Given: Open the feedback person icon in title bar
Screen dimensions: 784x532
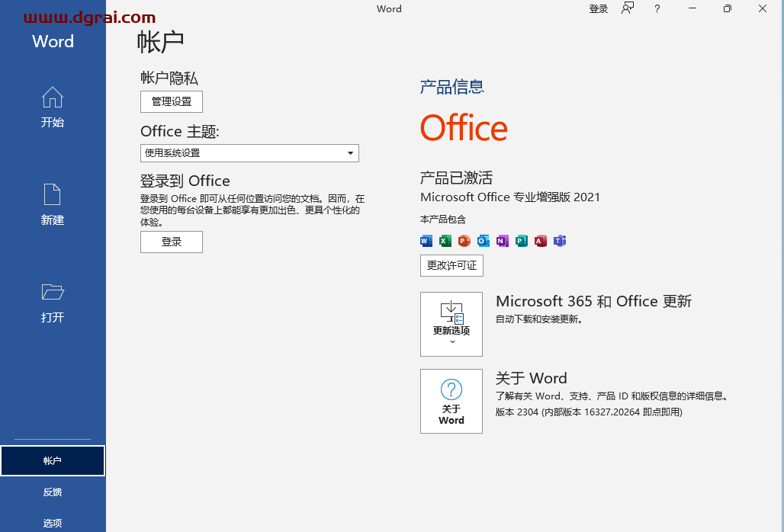Looking at the screenshot, I should click(x=628, y=8).
